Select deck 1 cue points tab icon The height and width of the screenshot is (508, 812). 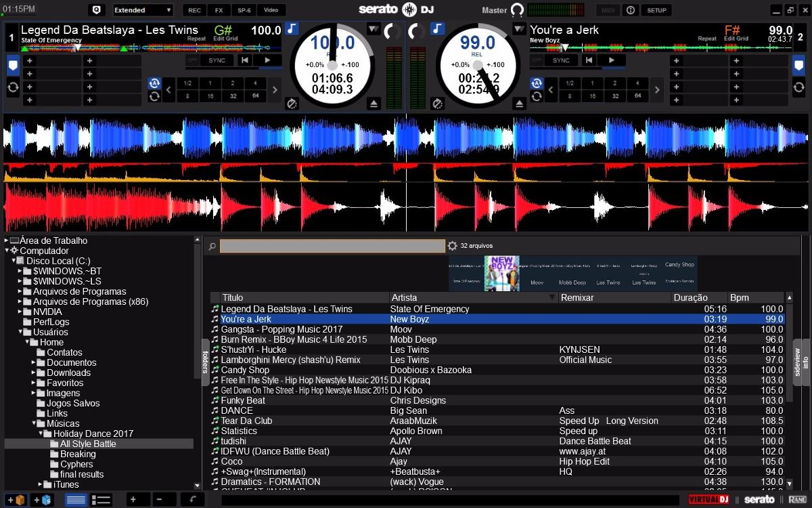pos(13,66)
